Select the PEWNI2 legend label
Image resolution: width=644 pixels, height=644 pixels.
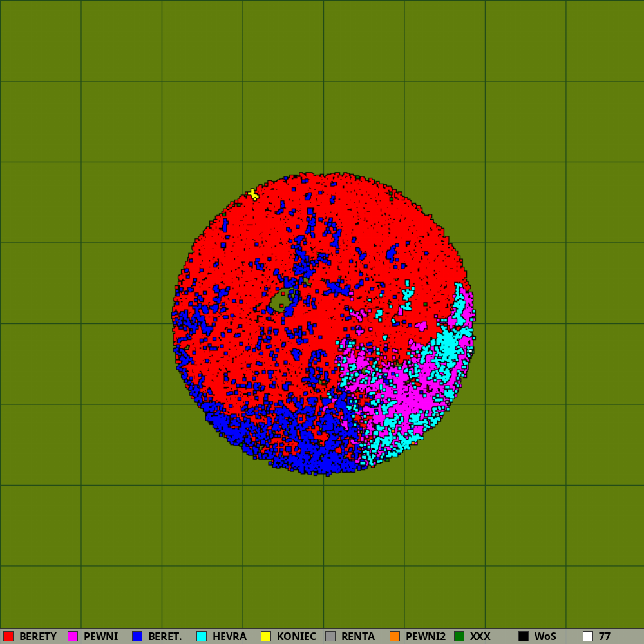[426, 637]
